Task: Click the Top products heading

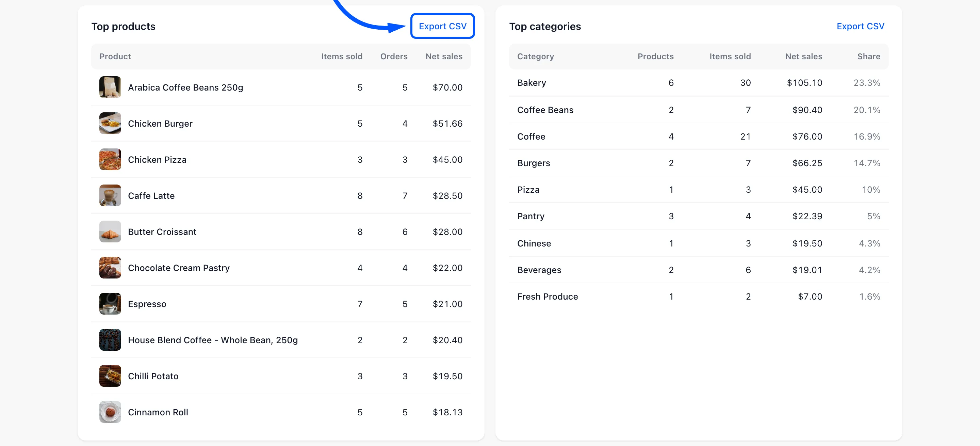Action: click(x=123, y=27)
